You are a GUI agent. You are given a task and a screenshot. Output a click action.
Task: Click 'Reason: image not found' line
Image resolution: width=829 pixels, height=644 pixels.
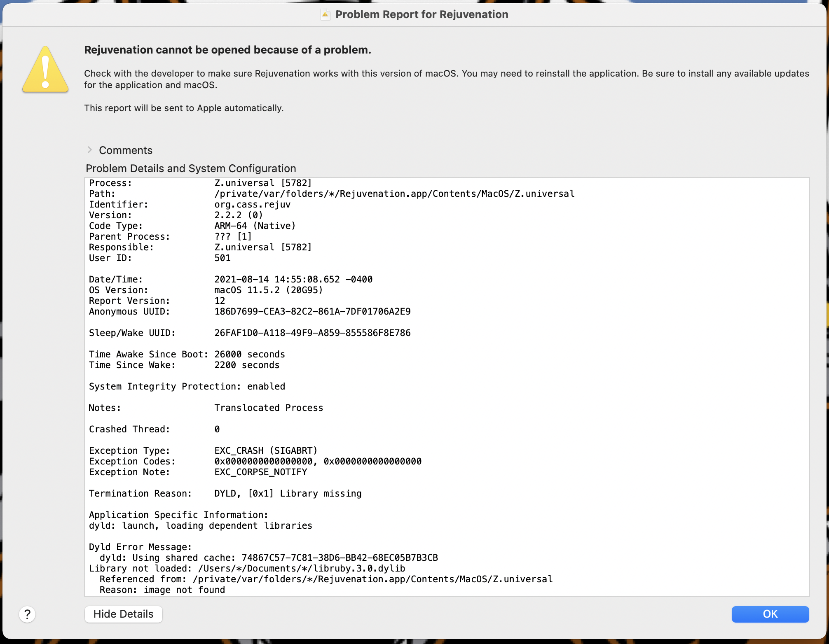click(x=162, y=590)
